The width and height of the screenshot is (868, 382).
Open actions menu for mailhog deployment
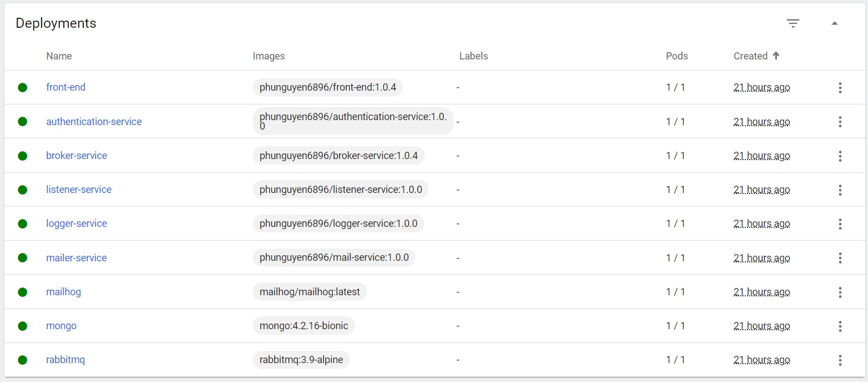click(x=840, y=292)
